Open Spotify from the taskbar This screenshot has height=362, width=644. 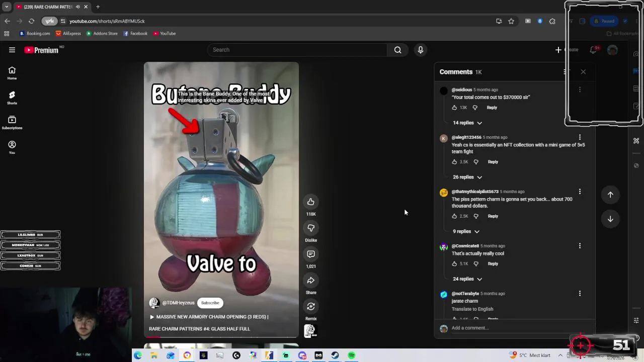pos(352,355)
